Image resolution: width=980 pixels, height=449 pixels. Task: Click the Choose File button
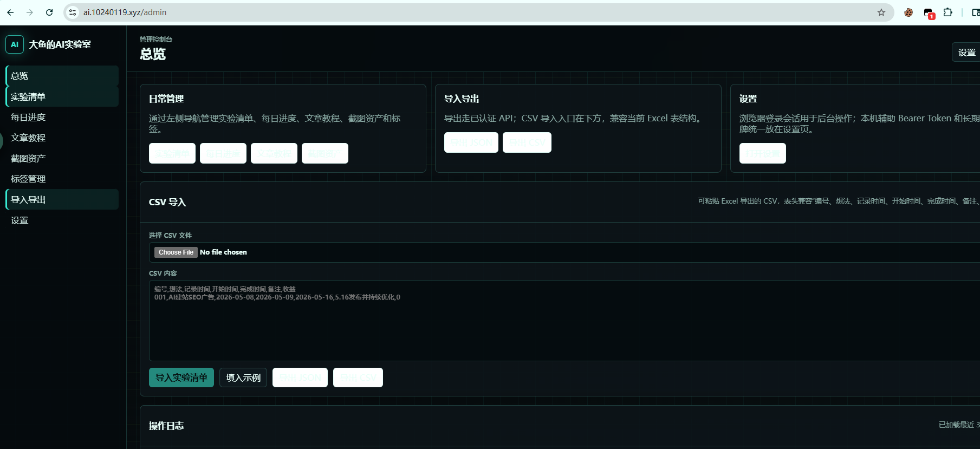176,252
